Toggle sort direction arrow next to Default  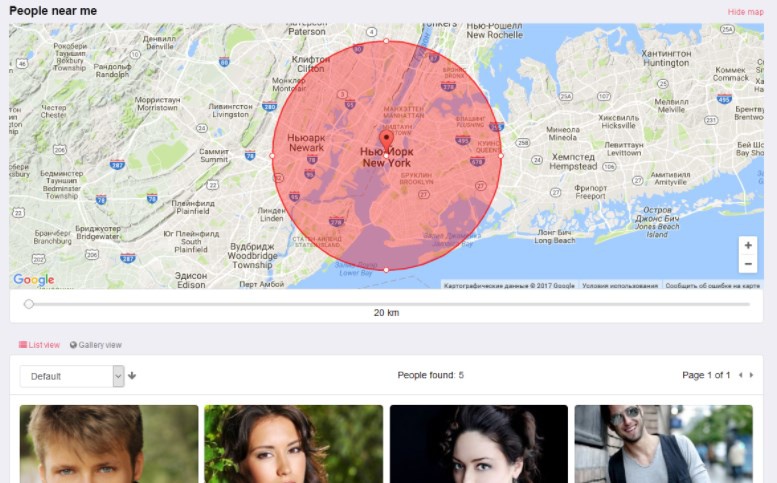pos(132,376)
